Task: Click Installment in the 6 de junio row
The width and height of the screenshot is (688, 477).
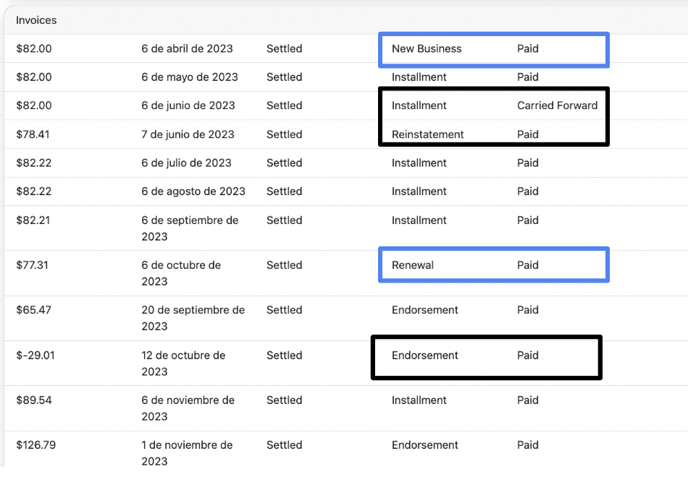Action: pos(419,106)
